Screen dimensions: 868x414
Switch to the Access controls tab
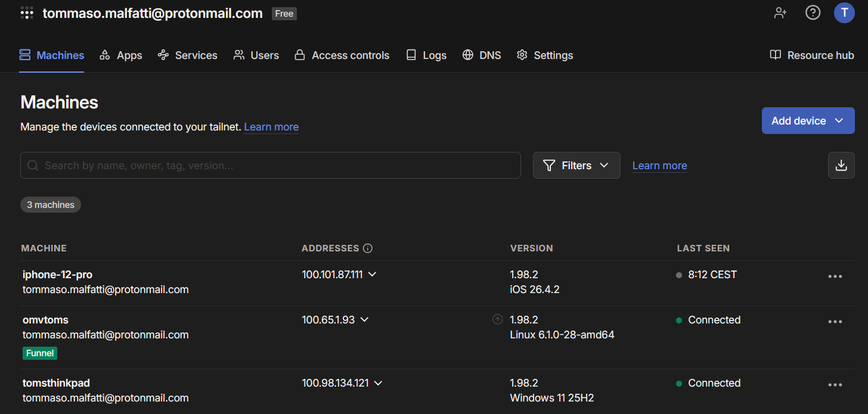(x=342, y=55)
